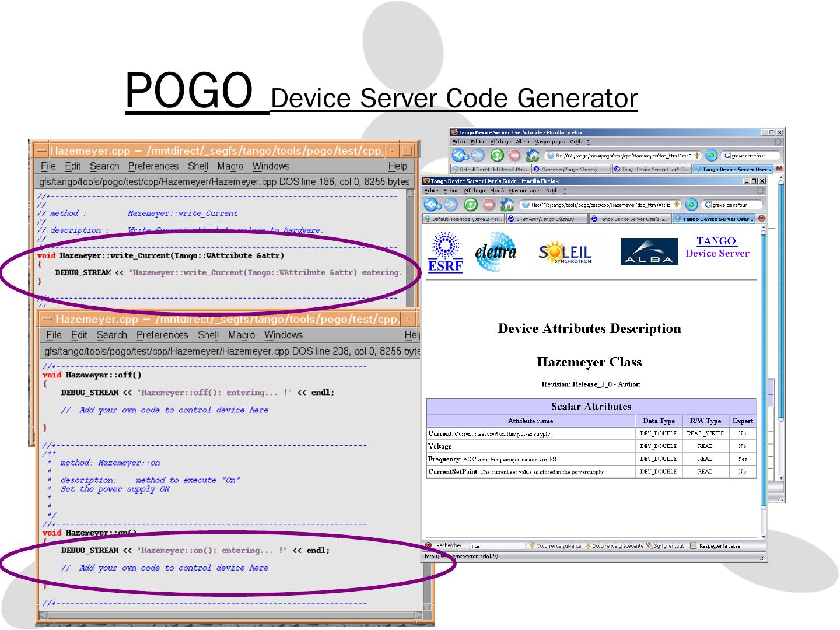Screen dimensions: 840x630
Task: Click the "Frequency" attribute name
Action: 444,459
